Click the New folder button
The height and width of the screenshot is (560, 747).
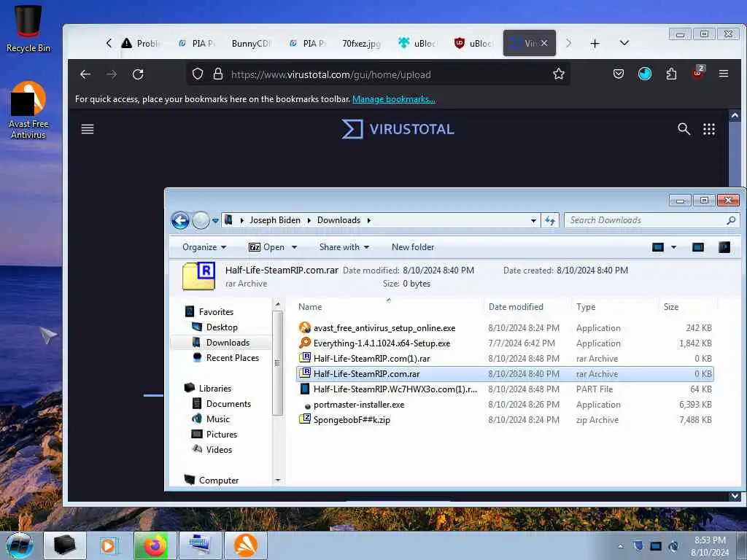coord(413,247)
